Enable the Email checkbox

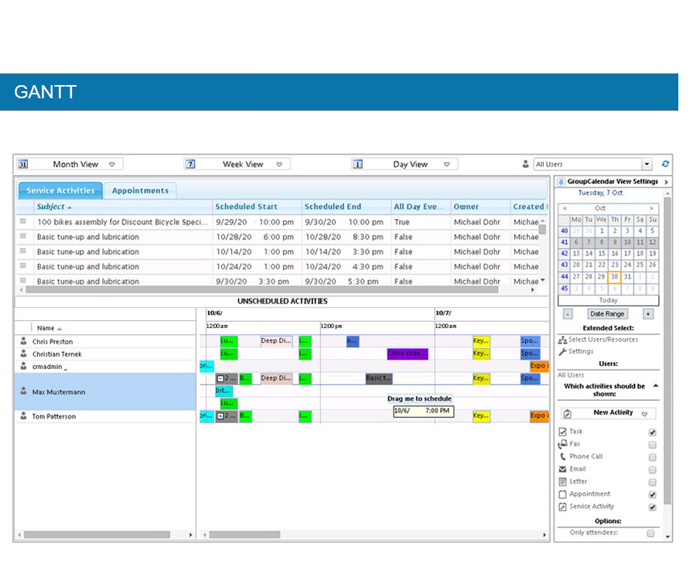pos(652,470)
